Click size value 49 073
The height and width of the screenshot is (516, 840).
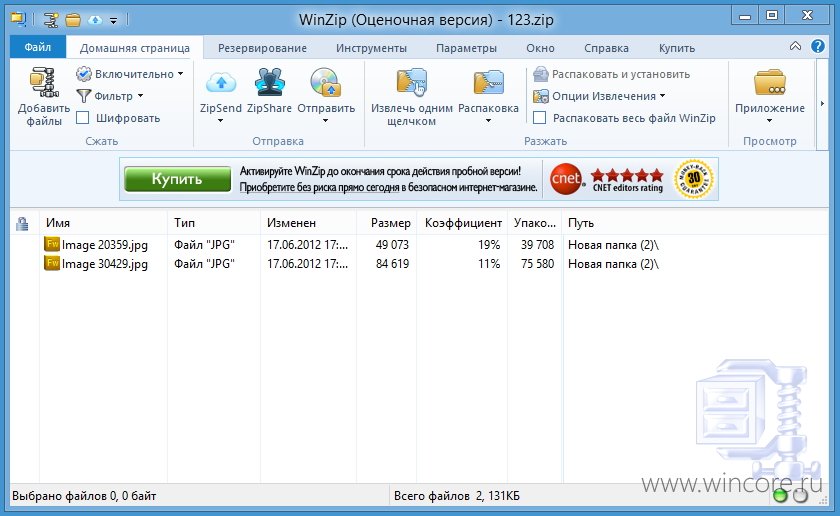tap(392, 245)
